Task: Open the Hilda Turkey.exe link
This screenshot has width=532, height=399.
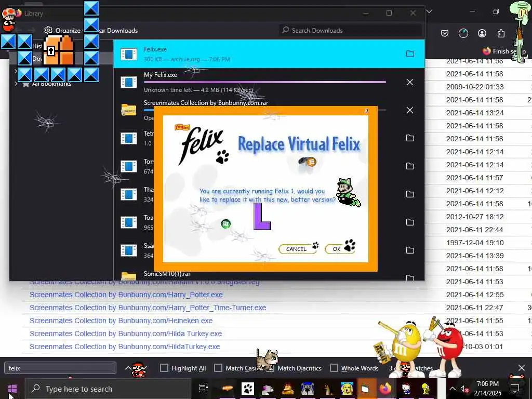Action: pyautogui.click(x=126, y=334)
